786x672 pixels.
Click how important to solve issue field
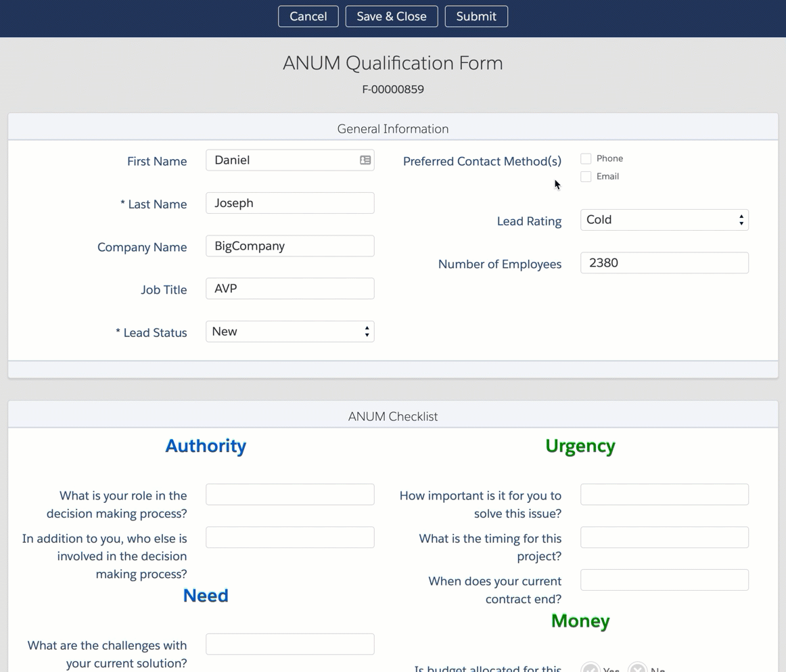(x=664, y=495)
